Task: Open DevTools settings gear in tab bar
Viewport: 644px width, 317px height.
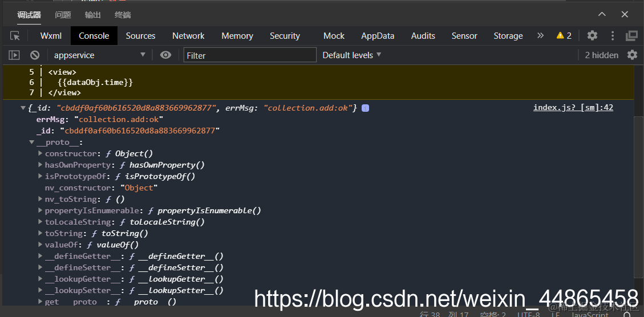Action: tap(592, 36)
